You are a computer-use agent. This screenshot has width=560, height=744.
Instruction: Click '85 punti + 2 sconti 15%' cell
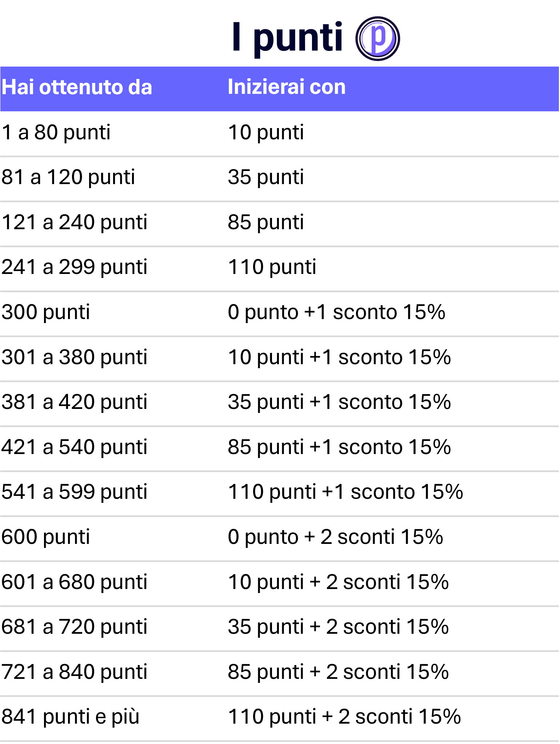(x=338, y=672)
